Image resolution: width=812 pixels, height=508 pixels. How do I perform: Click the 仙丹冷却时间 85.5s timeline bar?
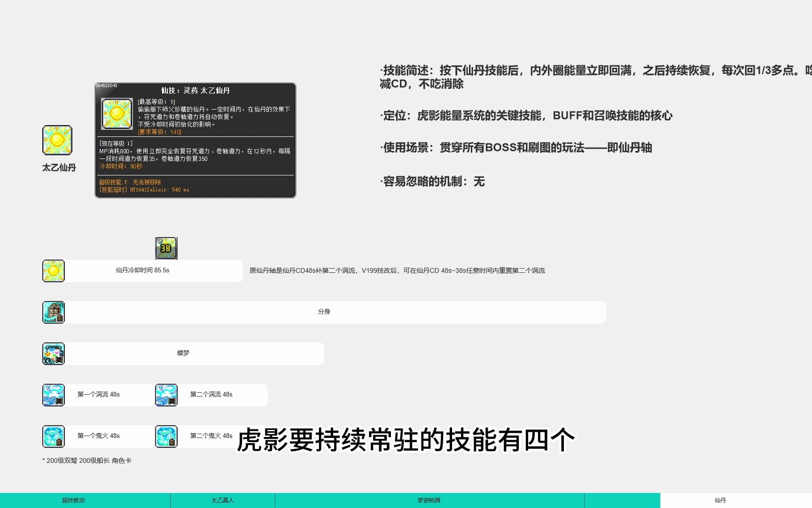click(x=154, y=271)
